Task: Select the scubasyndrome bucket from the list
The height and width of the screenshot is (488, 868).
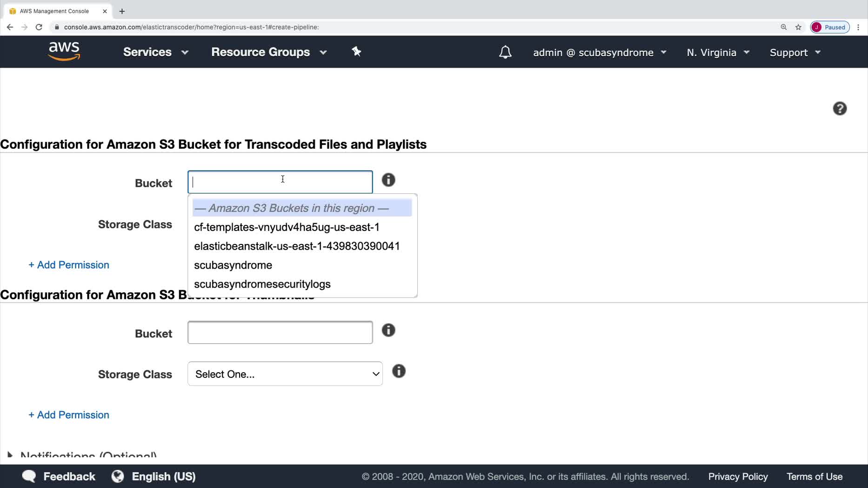Action: pos(233,265)
